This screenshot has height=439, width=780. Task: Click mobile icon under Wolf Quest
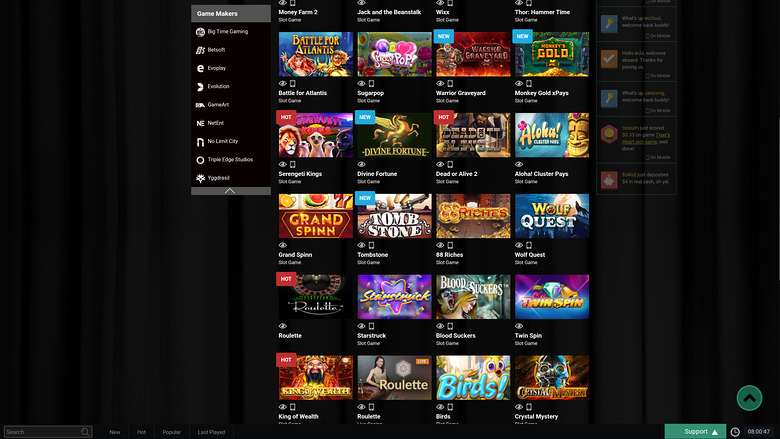[529, 245]
